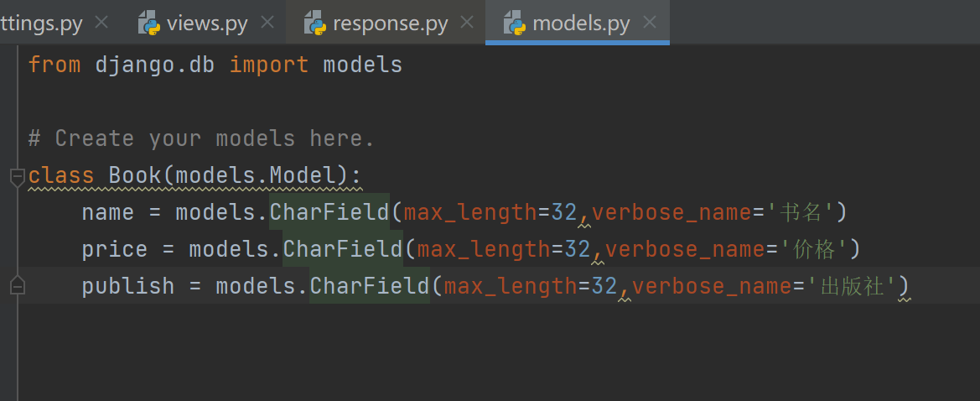
Task: Place cursor in the '书名' string
Action: [801, 212]
